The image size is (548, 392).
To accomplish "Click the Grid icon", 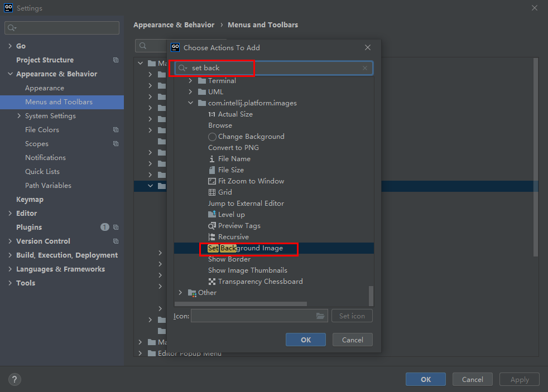I will tap(212, 192).
